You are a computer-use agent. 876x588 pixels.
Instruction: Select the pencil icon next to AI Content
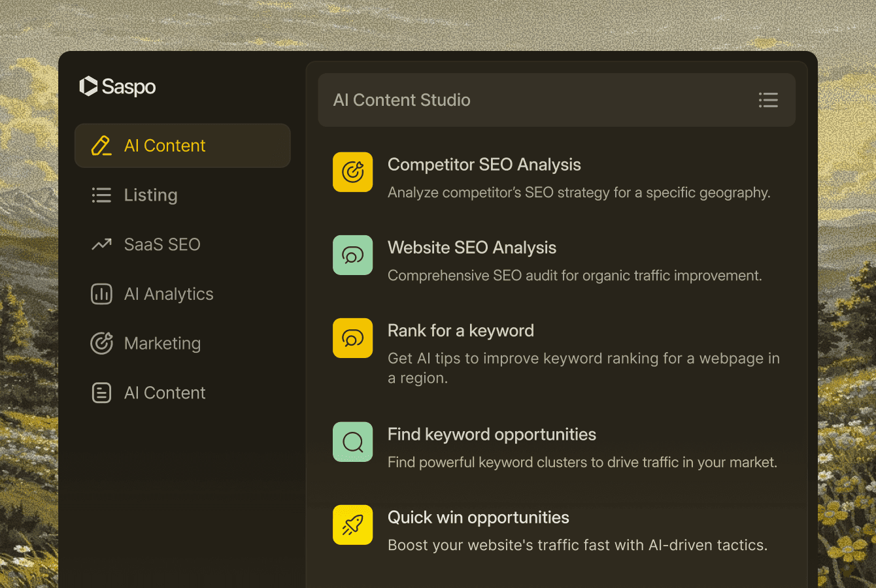pos(101,145)
